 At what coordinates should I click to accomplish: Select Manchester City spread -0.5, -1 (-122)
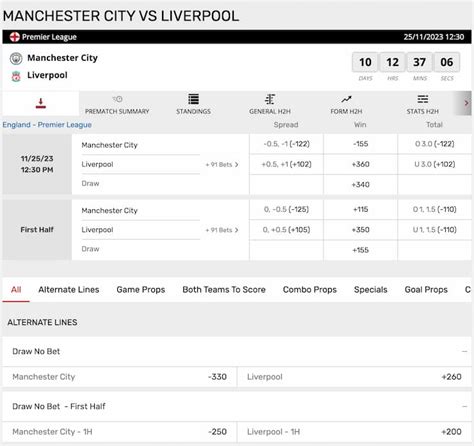click(x=286, y=144)
